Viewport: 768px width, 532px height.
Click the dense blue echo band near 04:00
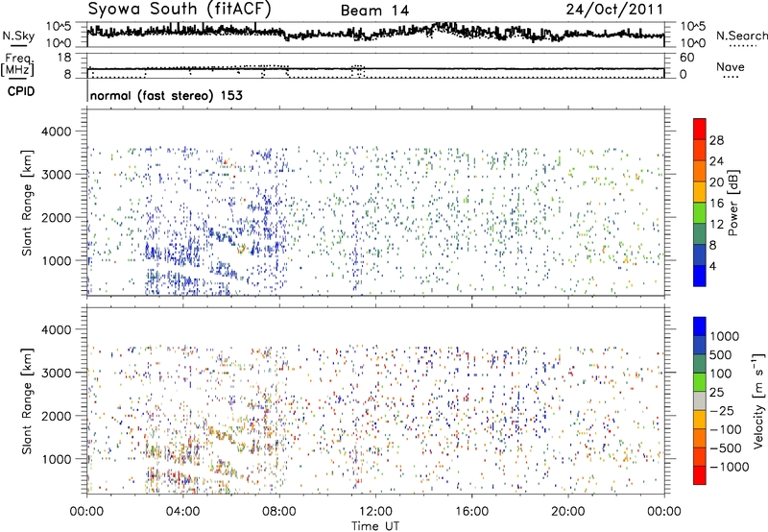click(181, 254)
